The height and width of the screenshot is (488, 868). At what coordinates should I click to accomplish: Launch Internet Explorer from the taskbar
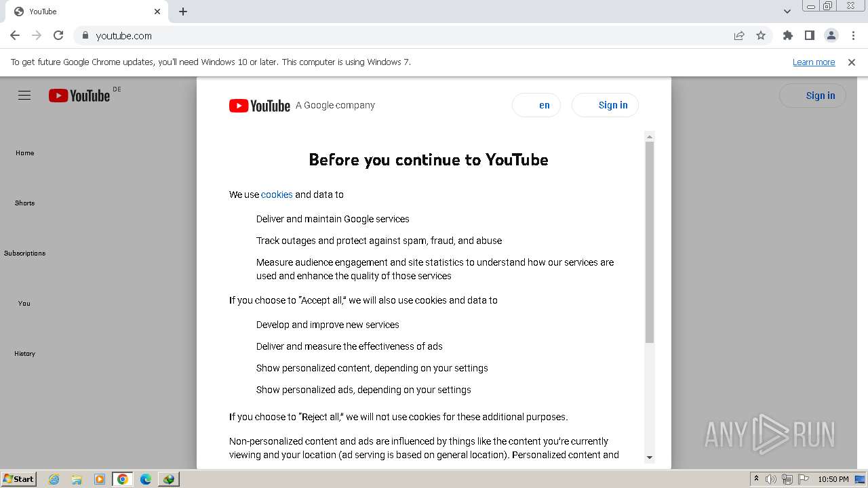(x=54, y=479)
